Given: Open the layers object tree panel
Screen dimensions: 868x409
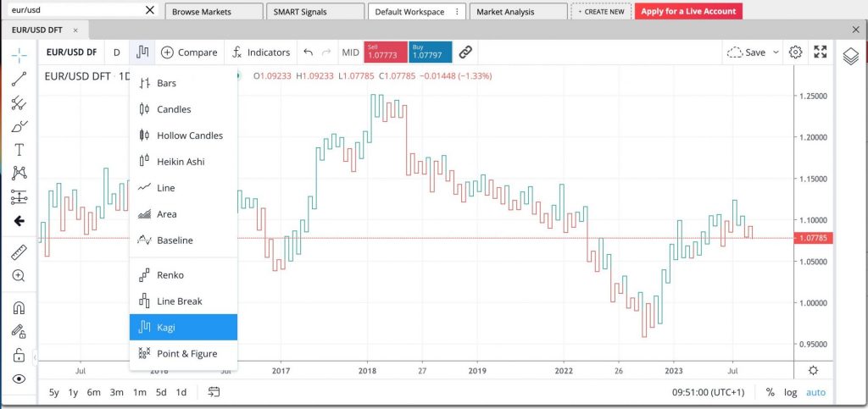Looking at the screenshot, I should point(851,57).
